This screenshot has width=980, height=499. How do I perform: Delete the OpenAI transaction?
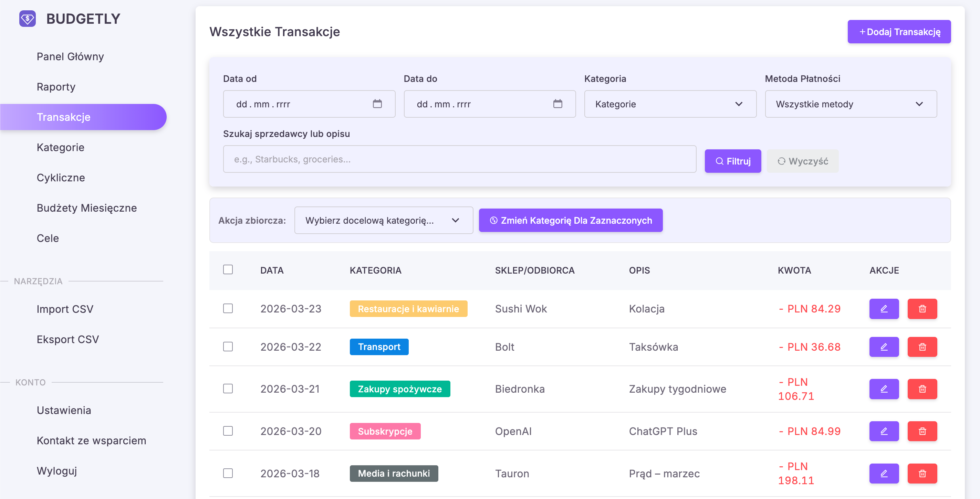coord(922,431)
